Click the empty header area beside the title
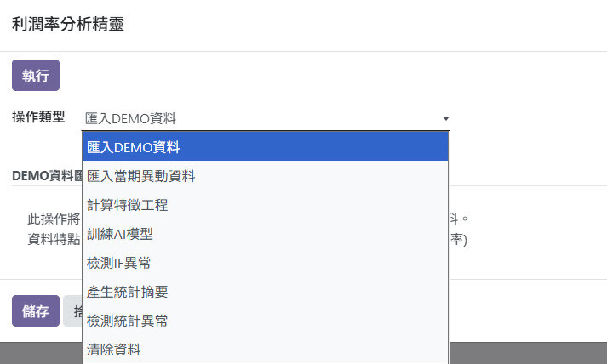Screen dimensions: 607x364 pos(364,25)
